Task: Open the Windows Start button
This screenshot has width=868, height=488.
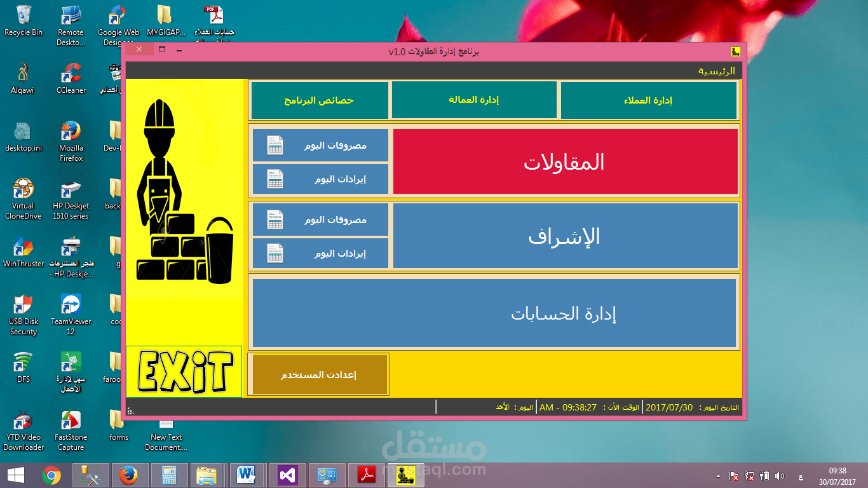Action: 16,475
